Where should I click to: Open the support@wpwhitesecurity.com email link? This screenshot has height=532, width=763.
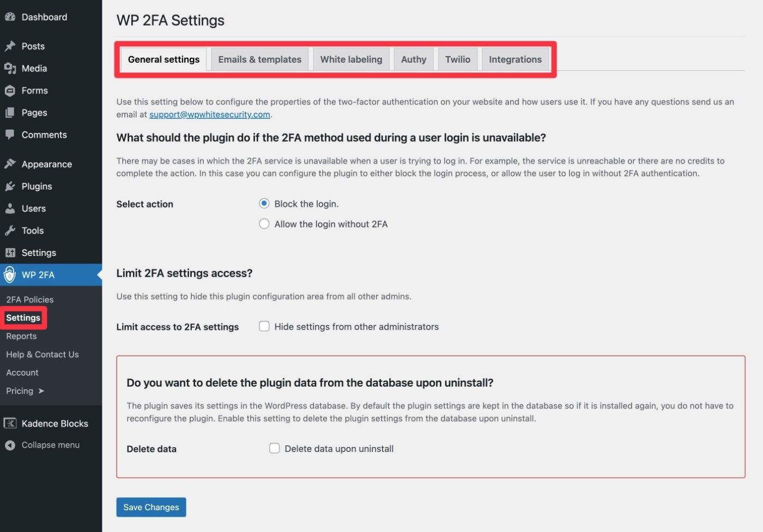pos(210,114)
